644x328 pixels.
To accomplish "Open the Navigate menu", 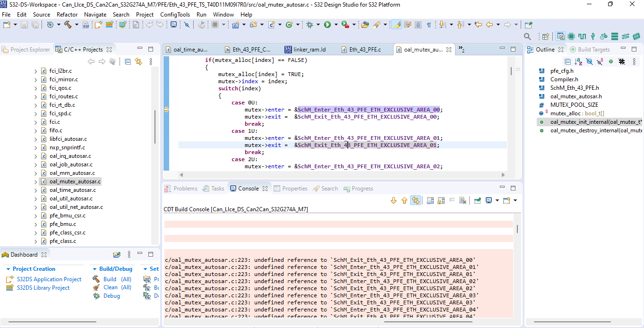I will (x=95, y=14).
